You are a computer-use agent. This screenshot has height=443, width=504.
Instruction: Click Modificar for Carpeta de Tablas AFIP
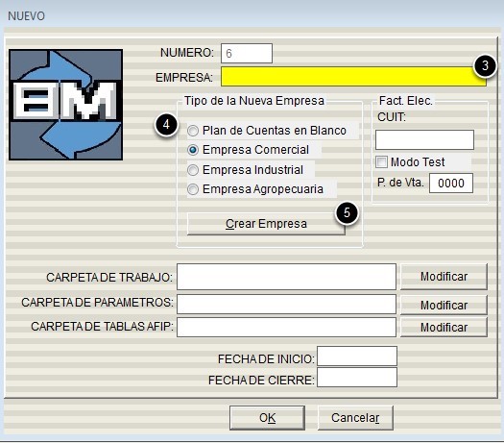point(444,327)
